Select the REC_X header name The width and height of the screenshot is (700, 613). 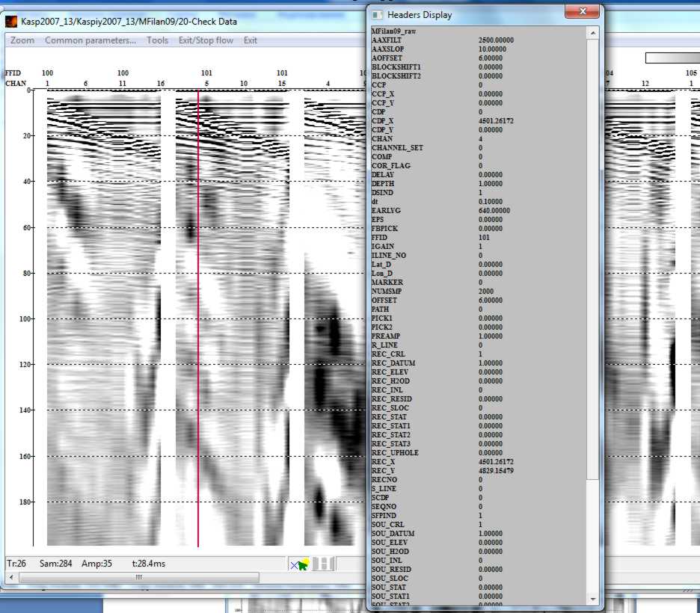383,462
